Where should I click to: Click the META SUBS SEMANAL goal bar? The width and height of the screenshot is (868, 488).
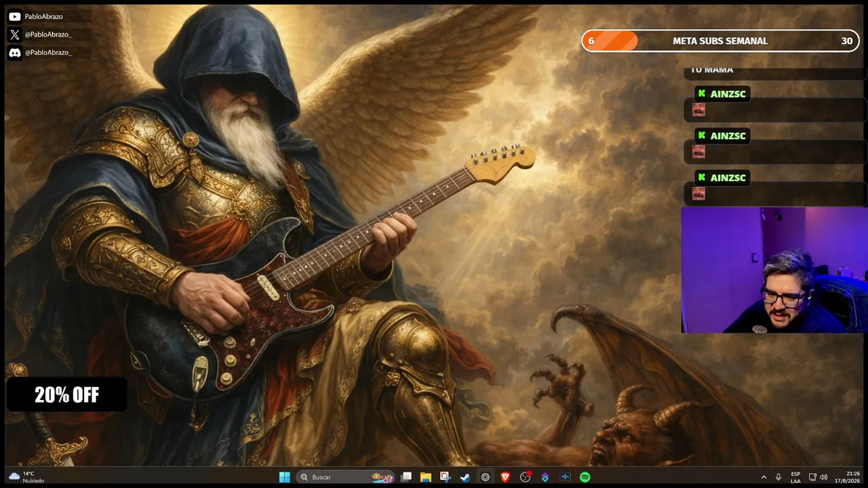coord(720,41)
